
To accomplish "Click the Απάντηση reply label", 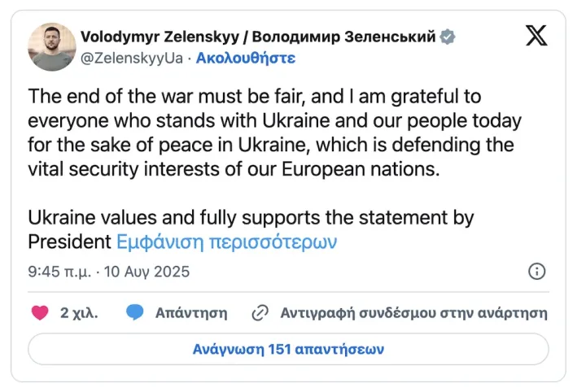I will (x=191, y=313).
